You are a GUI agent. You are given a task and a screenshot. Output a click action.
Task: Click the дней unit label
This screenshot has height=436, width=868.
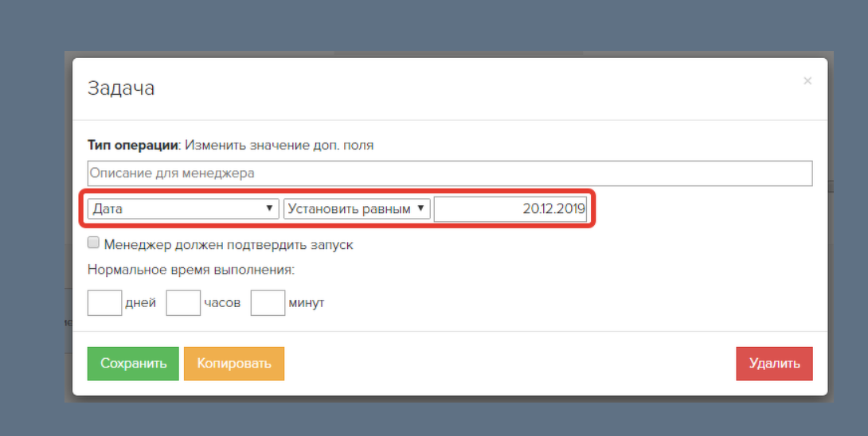coord(140,303)
